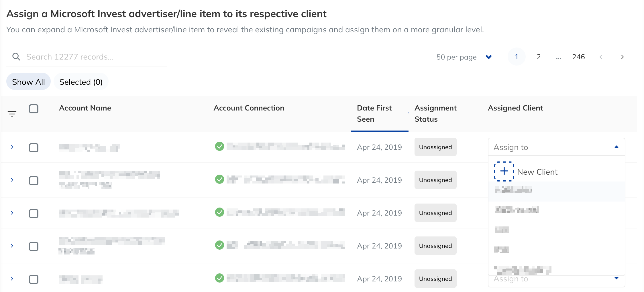Toggle the select-all header checkbox

(x=34, y=109)
